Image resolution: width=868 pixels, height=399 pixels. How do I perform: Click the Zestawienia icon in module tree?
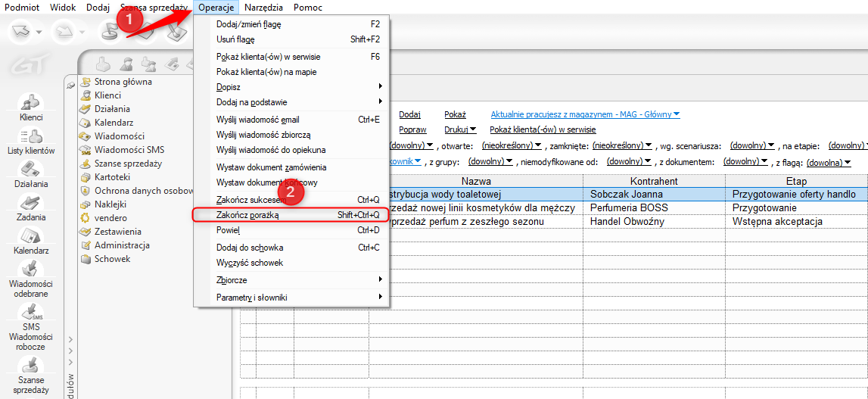(86, 232)
